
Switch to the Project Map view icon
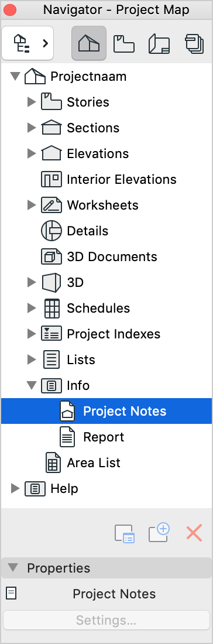click(89, 43)
